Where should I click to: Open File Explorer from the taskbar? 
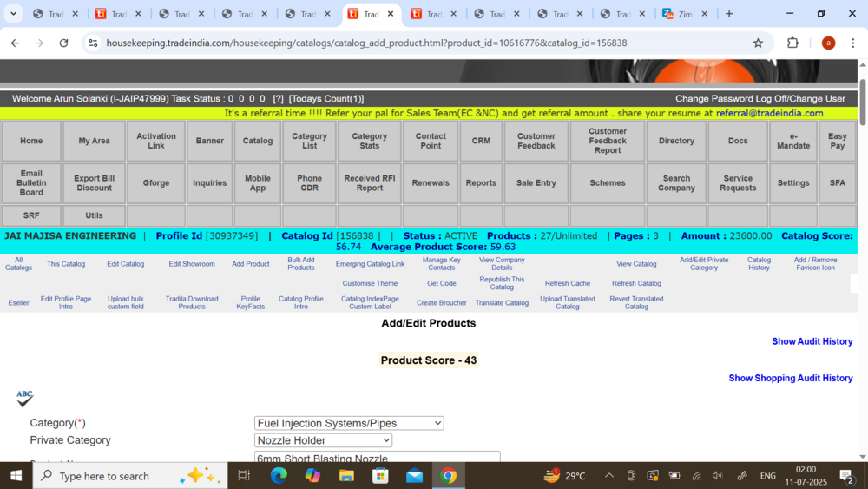pos(346,475)
